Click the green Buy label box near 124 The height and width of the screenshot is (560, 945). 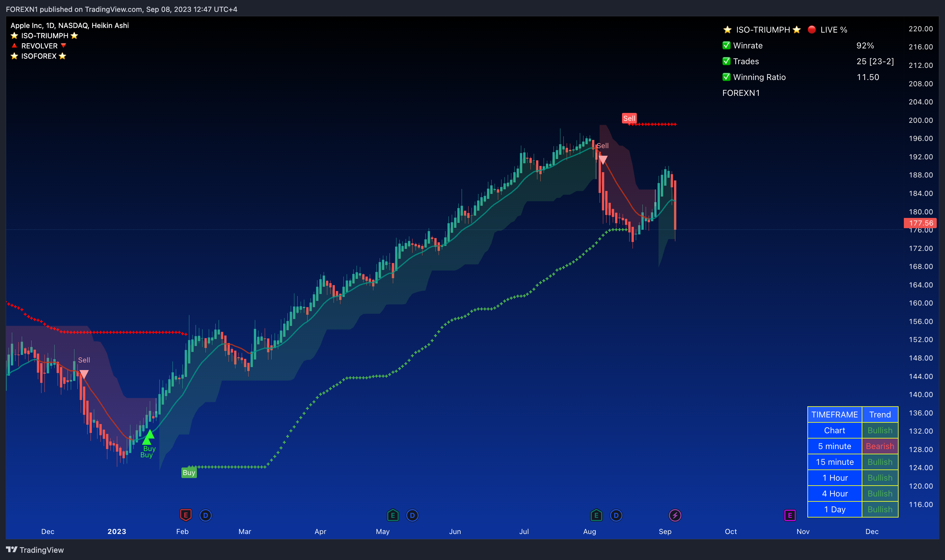[189, 472]
